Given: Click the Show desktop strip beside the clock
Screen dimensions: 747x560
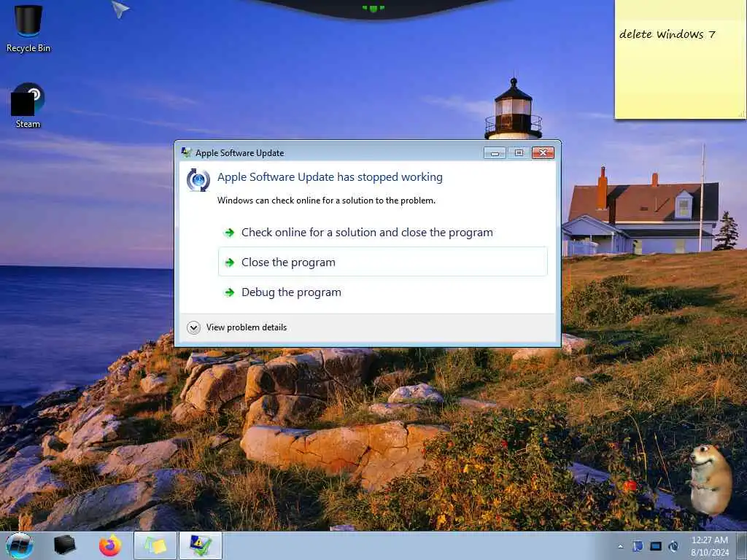Looking at the screenshot, I should pos(742,545).
